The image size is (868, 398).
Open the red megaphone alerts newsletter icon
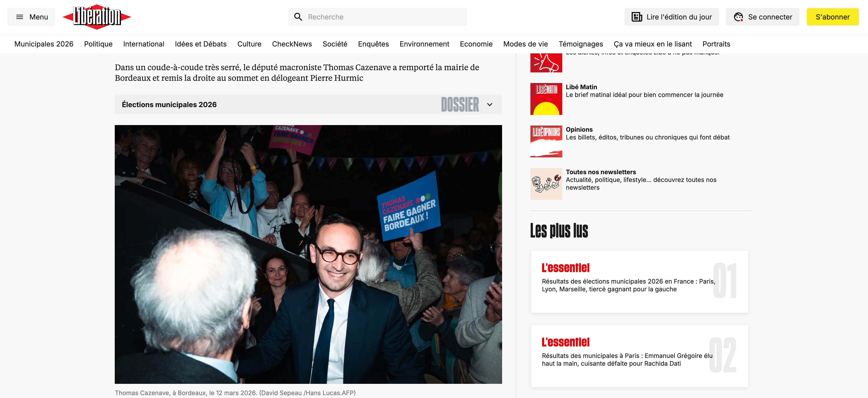546,63
